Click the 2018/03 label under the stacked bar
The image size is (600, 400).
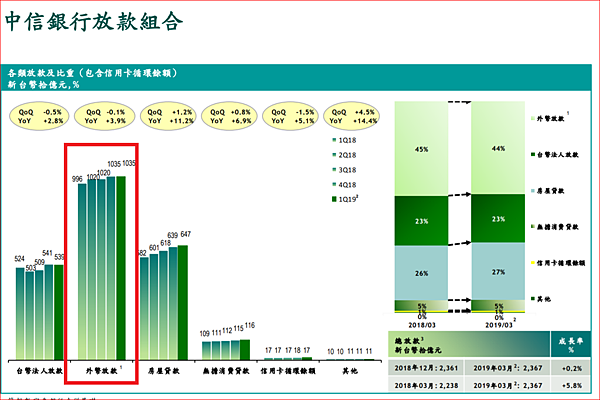pos(422,325)
